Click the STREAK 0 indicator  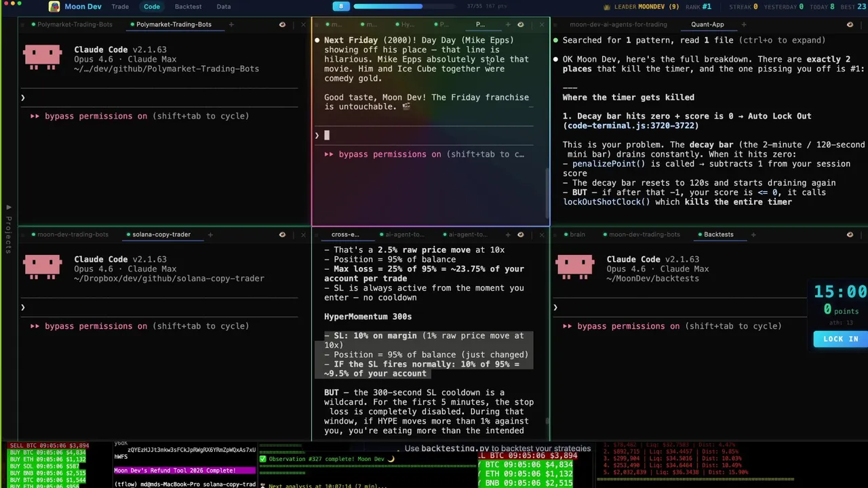pos(743,7)
